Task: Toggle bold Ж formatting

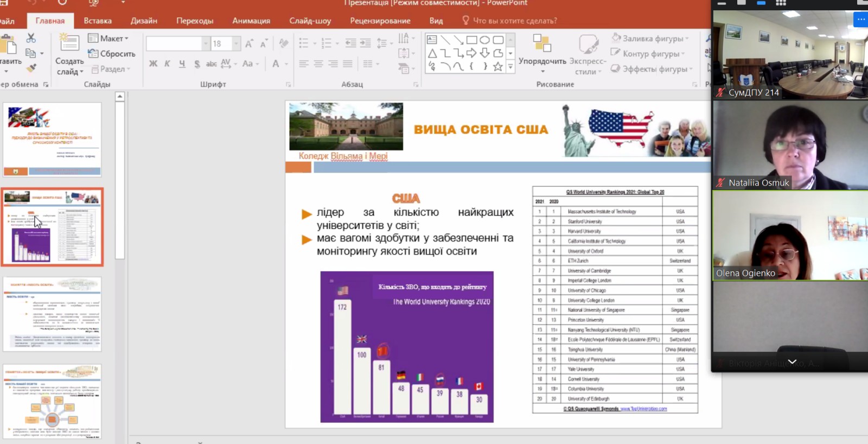Action: click(153, 64)
